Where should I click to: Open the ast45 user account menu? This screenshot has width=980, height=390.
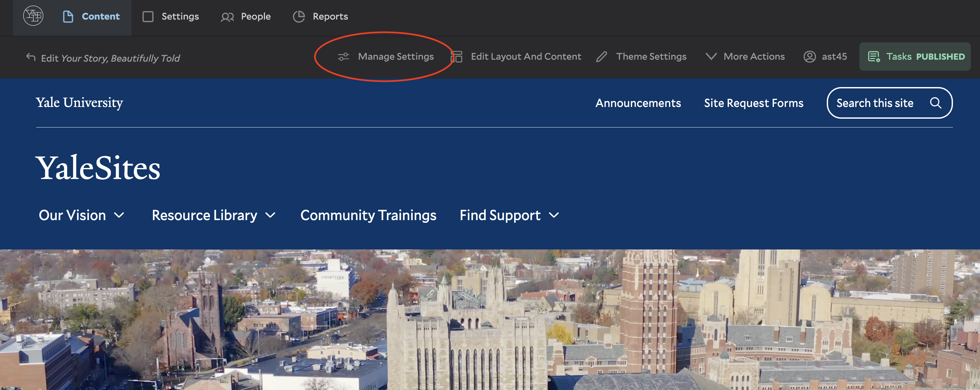(x=825, y=57)
